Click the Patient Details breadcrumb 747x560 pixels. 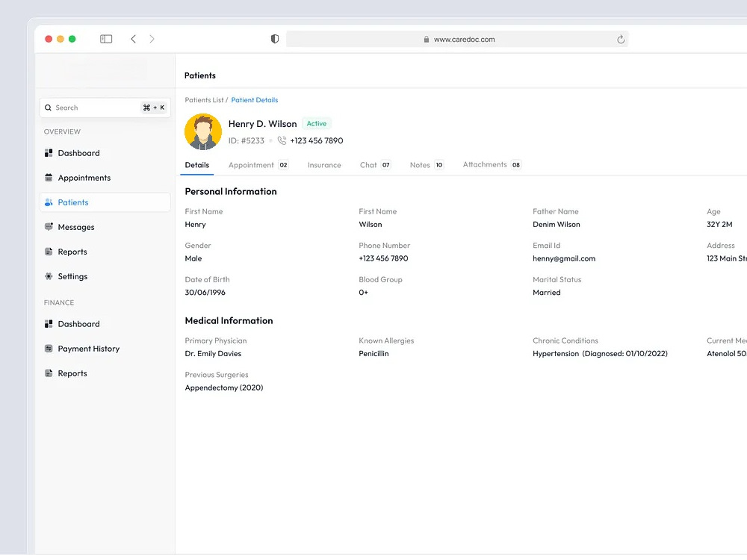(255, 100)
